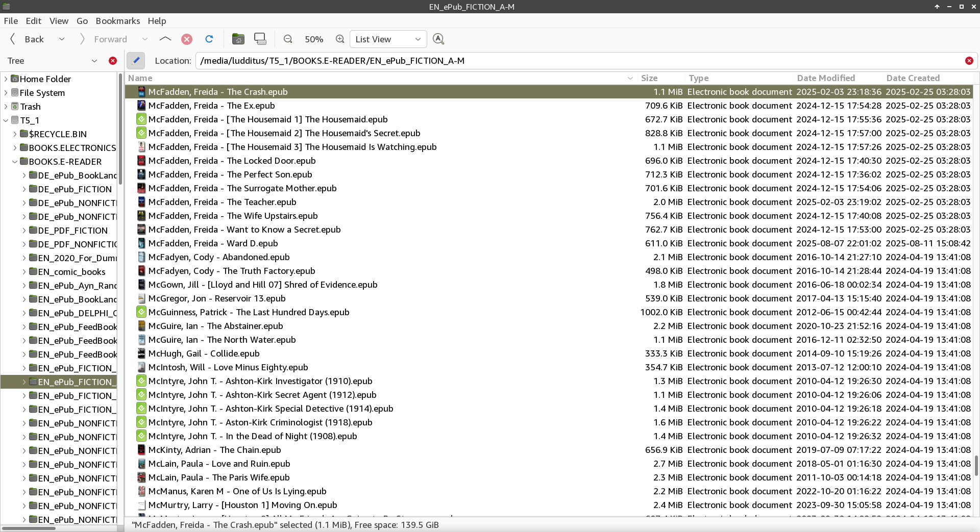Screen dimensions: 980x532
Task: Close the Tree side pane
Action: pos(113,61)
